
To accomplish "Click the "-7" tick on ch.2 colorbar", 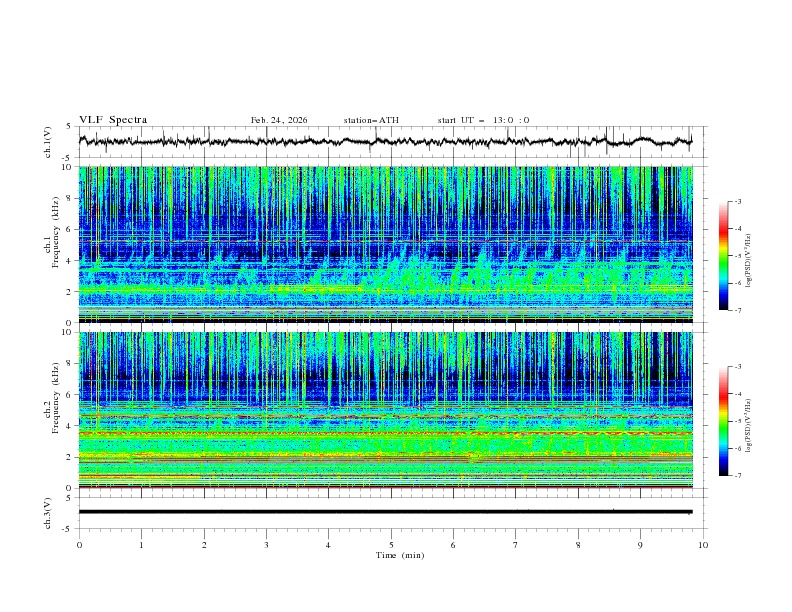I will (737, 476).
